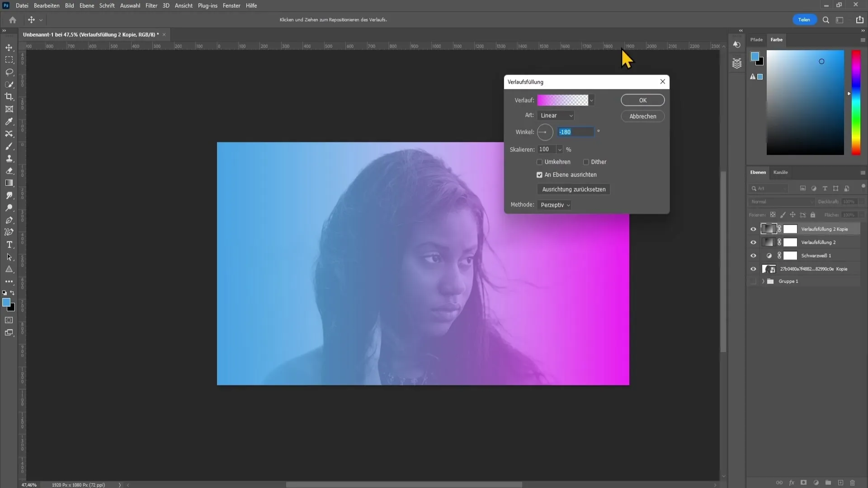Select the Pen tool
868x488 pixels.
(x=9, y=220)
